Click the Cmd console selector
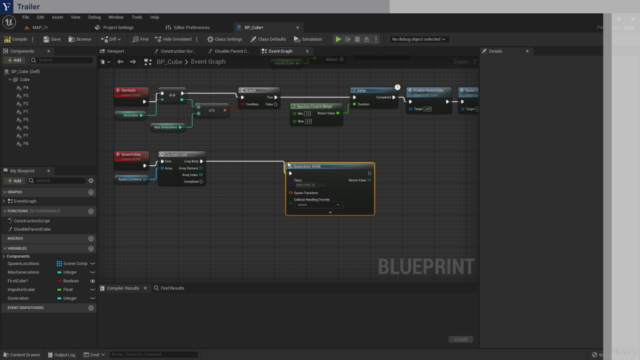Viewport: 640px width, 360px height. pyautogui.click(x=94, y=355)
